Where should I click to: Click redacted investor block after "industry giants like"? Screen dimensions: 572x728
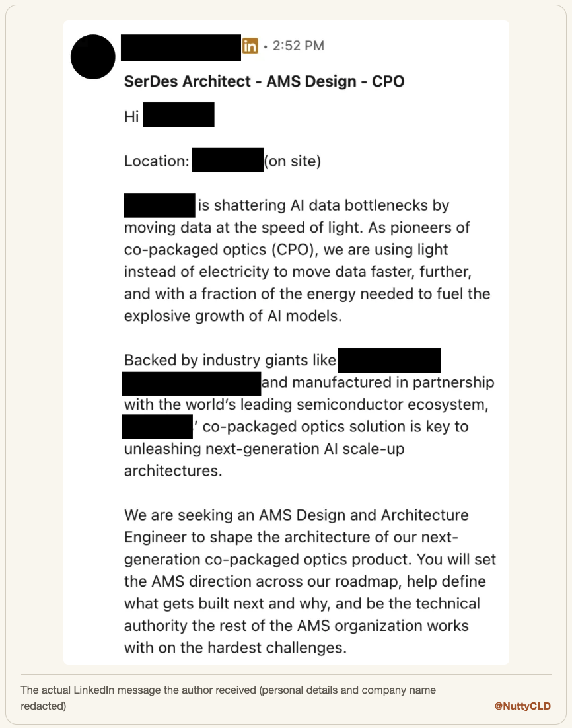(389, 360)
